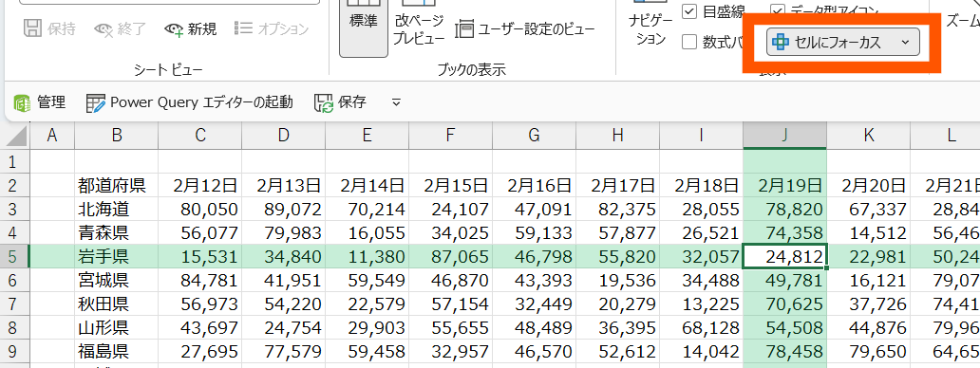The height and width of the screenshot is (368, 980).
Task: Click the 宮城県 cell
Action: pyautogui.click(x=116, y=280)
